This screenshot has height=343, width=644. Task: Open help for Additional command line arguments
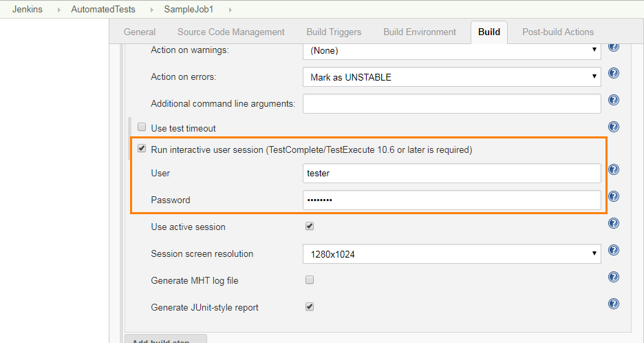[x=614, y=100]
